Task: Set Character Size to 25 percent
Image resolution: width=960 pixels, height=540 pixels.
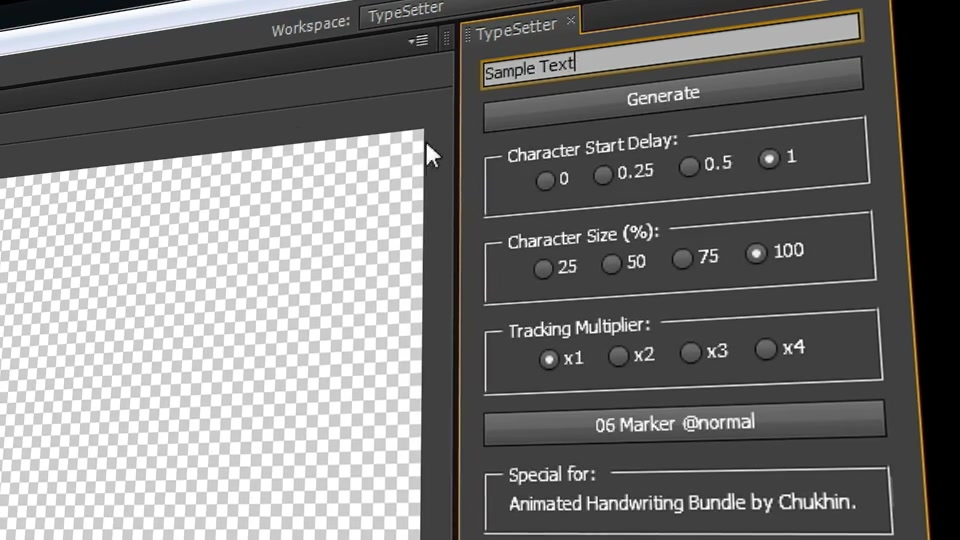Action: [x=543, y=269]
